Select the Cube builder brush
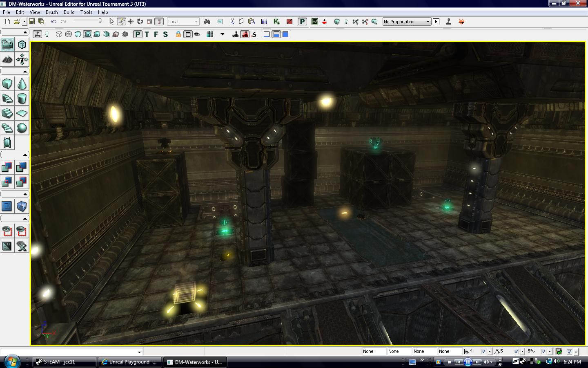The image size is (588, 368). 7,83
